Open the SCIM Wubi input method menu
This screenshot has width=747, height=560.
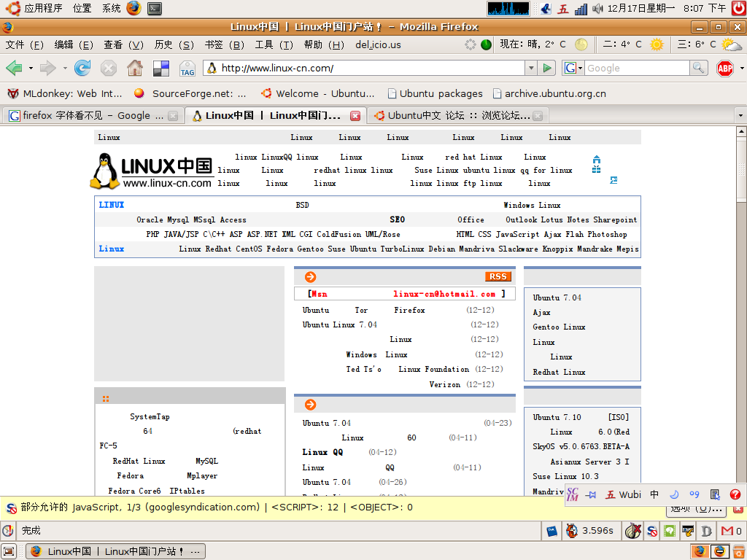coord(623,494)
